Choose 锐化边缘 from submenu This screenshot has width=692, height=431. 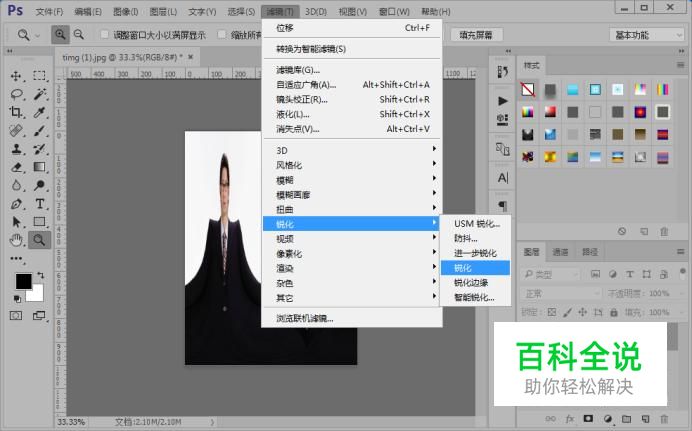pos(476,283)
